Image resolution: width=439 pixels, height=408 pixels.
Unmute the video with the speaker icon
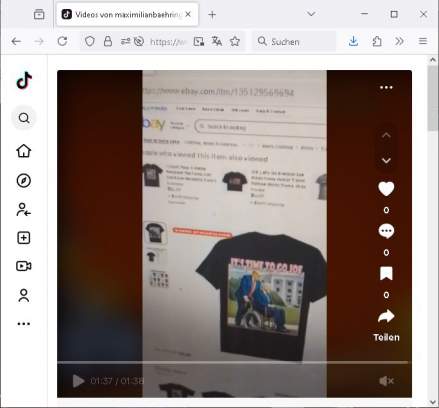(x=386, y=381)
